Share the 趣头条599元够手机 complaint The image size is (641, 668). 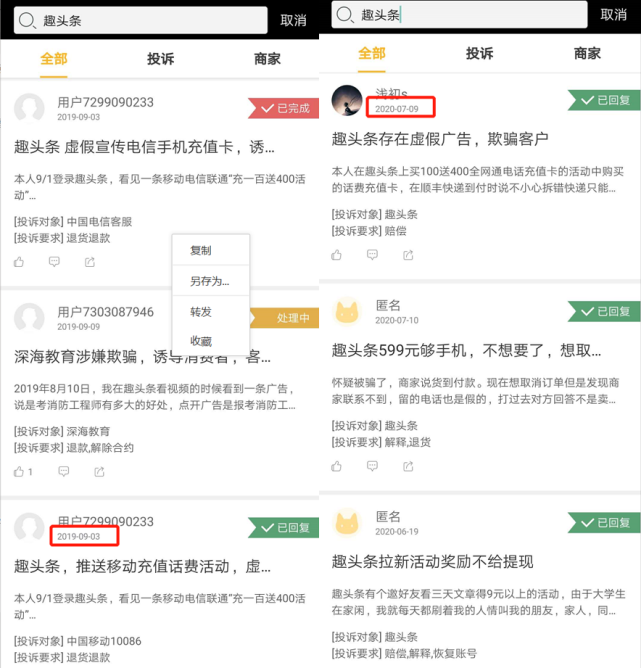coord(408,466)
